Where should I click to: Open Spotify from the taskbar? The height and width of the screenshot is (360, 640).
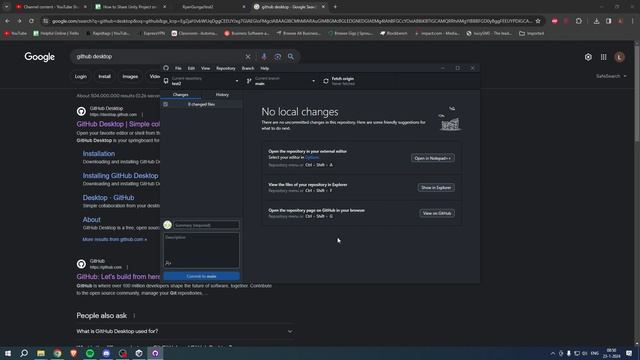pos(90,353)
